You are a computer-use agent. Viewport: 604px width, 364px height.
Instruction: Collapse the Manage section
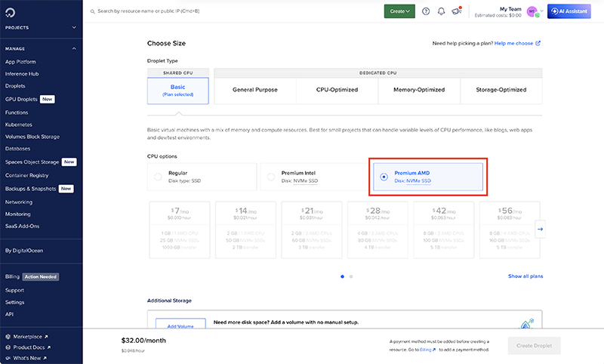click(x=74, y=49)
